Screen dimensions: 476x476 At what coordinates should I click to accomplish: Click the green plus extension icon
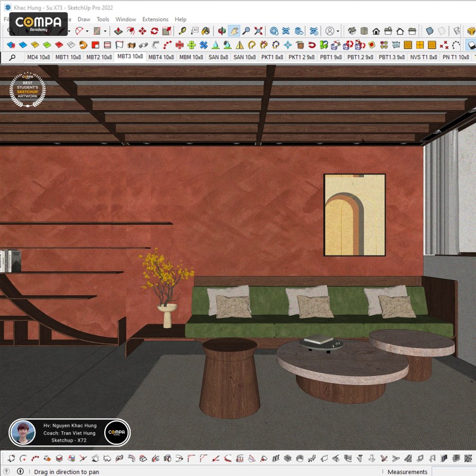pyautogui.click(x=191, y=45)
